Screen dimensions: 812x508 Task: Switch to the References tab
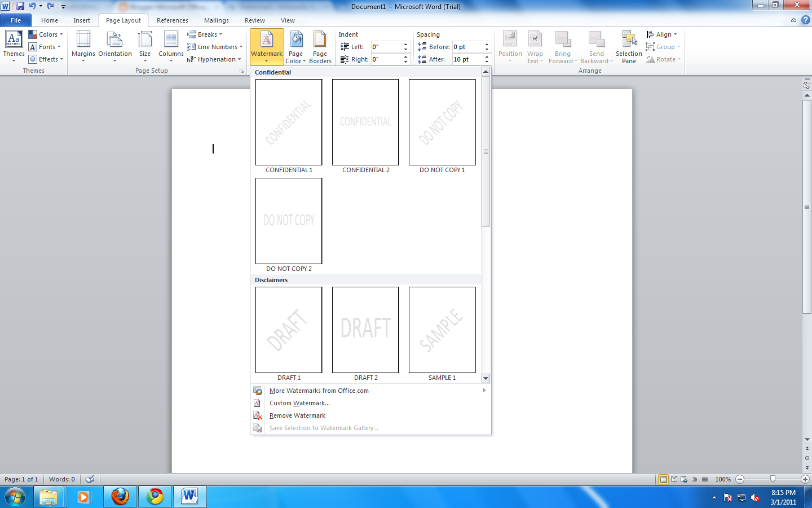[x=172, y=20]
